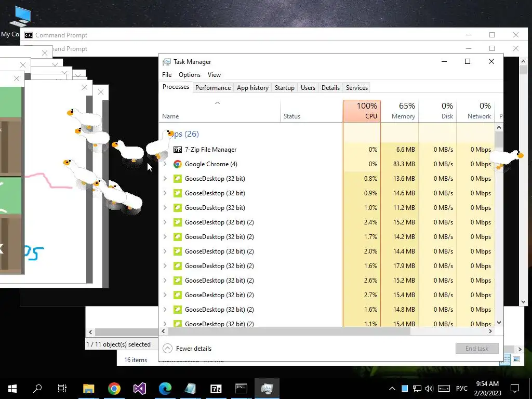Viewport: 532px width, 399px height.
Task: Click the 7-Zip File Manager process icon
Action: 178,150
